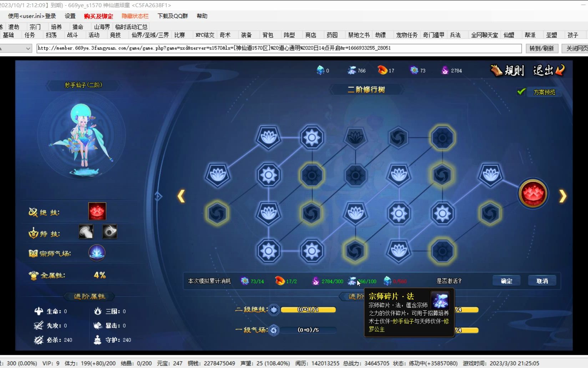This screenshot has width=588, height=368.
Task: Click the purple currency icon showing 2784
Action: (x=445, y=70)
